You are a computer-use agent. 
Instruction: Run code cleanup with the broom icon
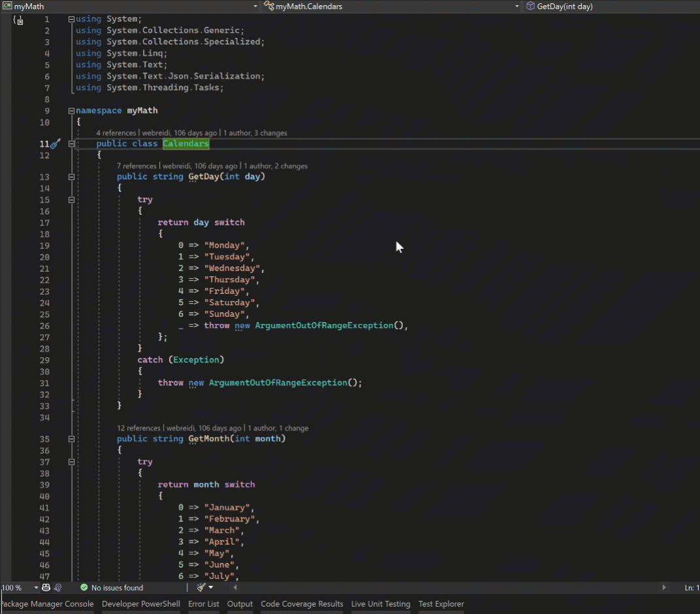(x=200, y=587)
